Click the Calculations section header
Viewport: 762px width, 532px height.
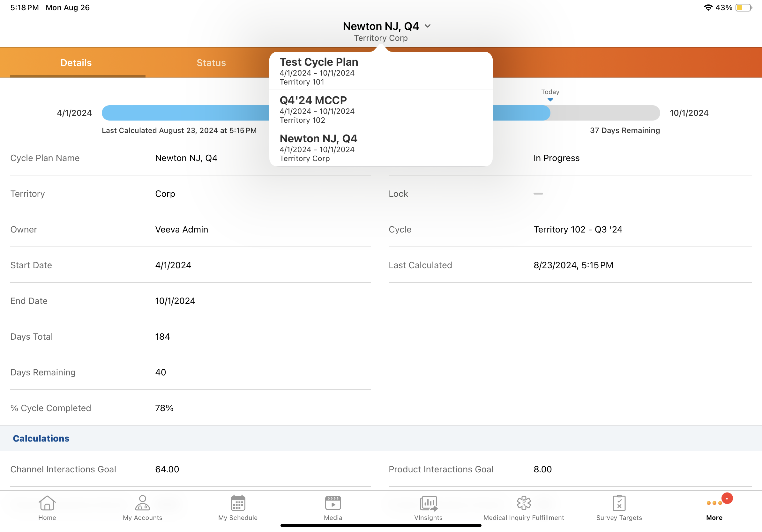[x=41, y=438]
